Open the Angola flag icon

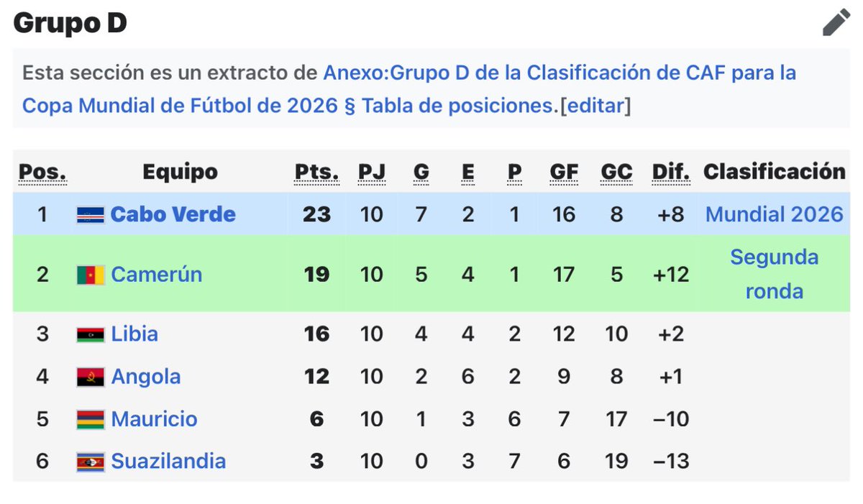[x=91, y=377]
